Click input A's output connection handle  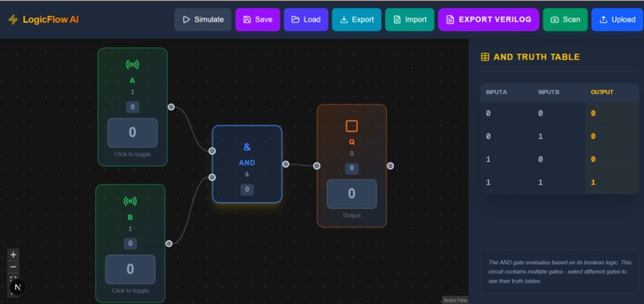[x=171, y=107]
